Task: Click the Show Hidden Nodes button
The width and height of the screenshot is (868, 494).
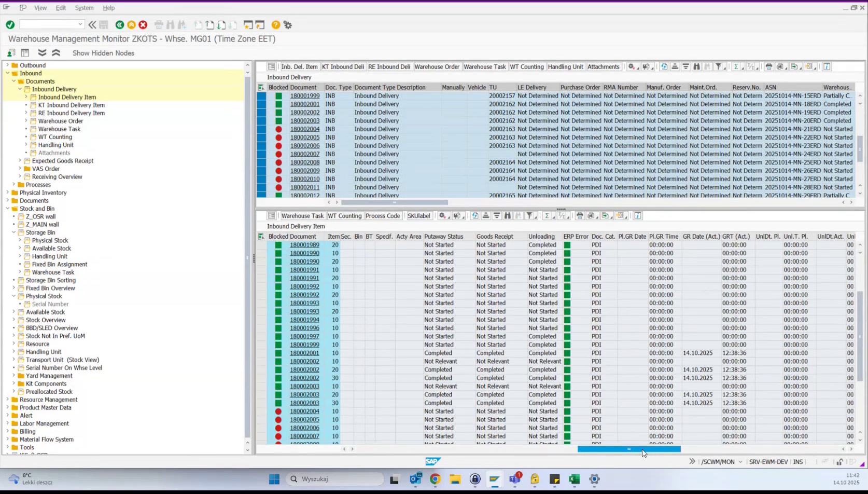Action: tap(103, 53)
